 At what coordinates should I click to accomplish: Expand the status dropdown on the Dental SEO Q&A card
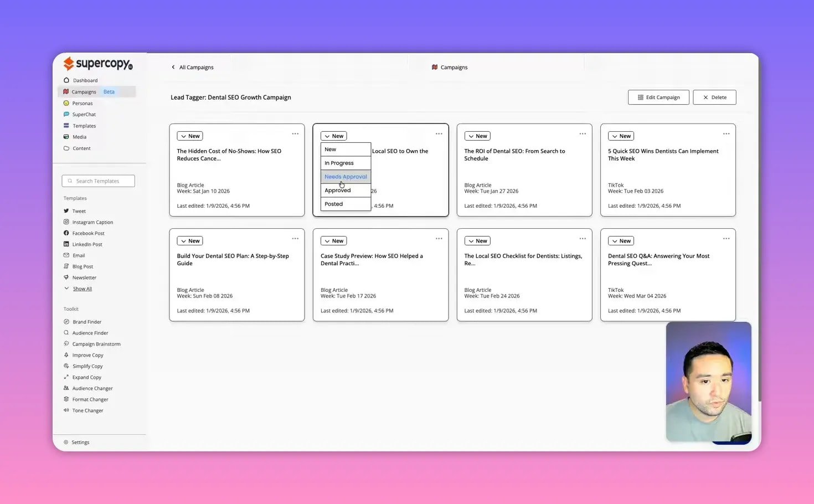tap(621, 240)
